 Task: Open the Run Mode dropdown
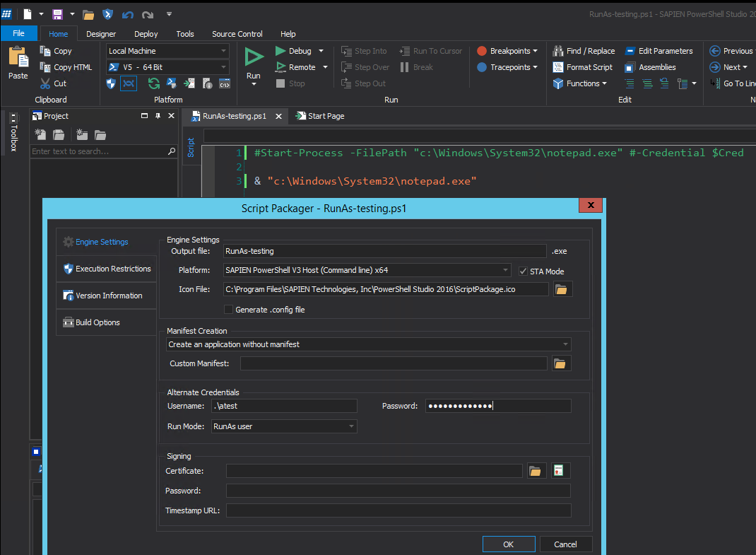[351, 426]
